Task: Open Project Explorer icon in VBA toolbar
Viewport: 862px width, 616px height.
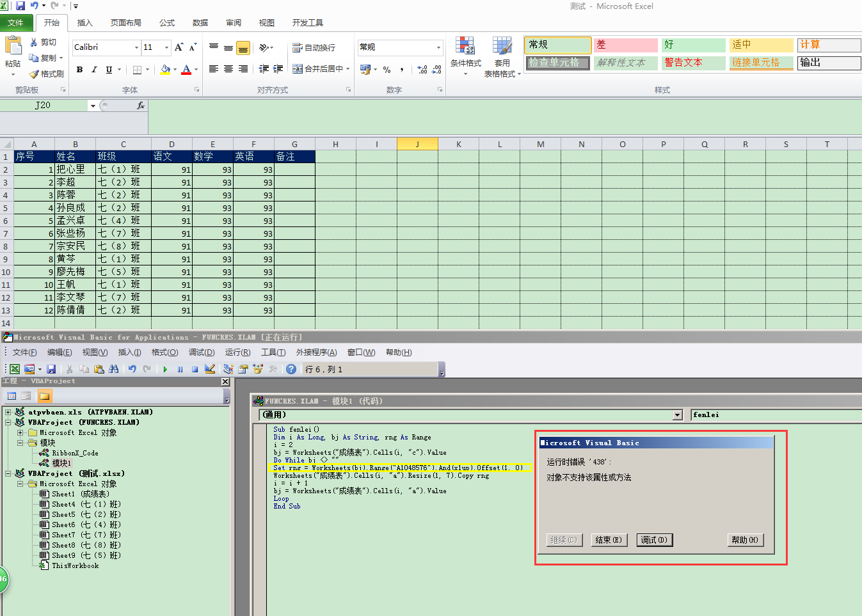Action: pos(228,369)
